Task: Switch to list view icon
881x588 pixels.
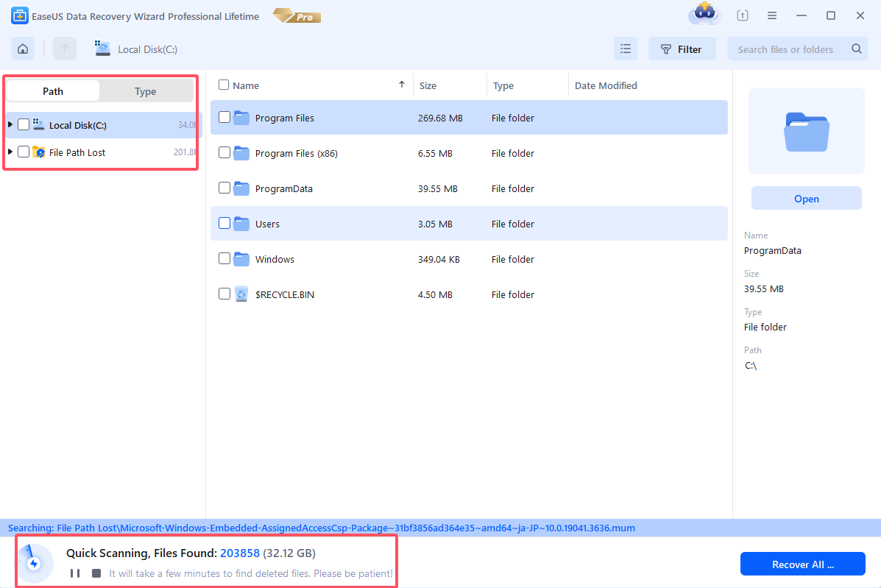Action: [626, 49]
